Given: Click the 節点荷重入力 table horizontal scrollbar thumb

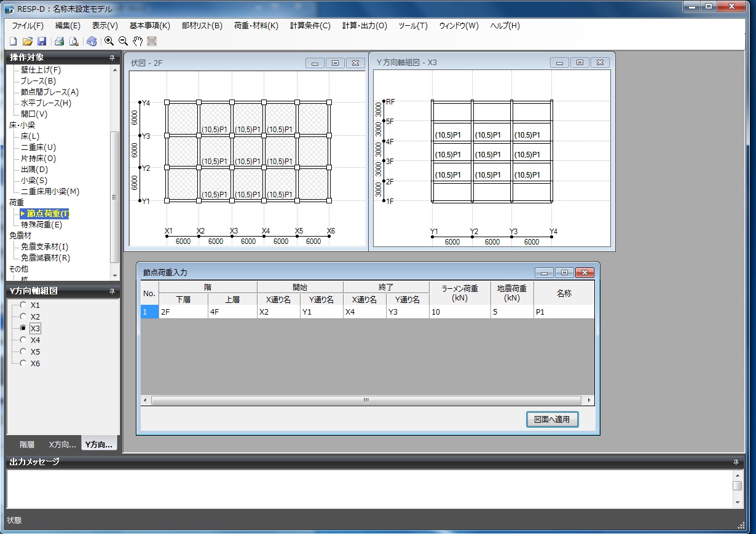Looking at the screenshot, I should pyautogui.click(x=366, y=400).
